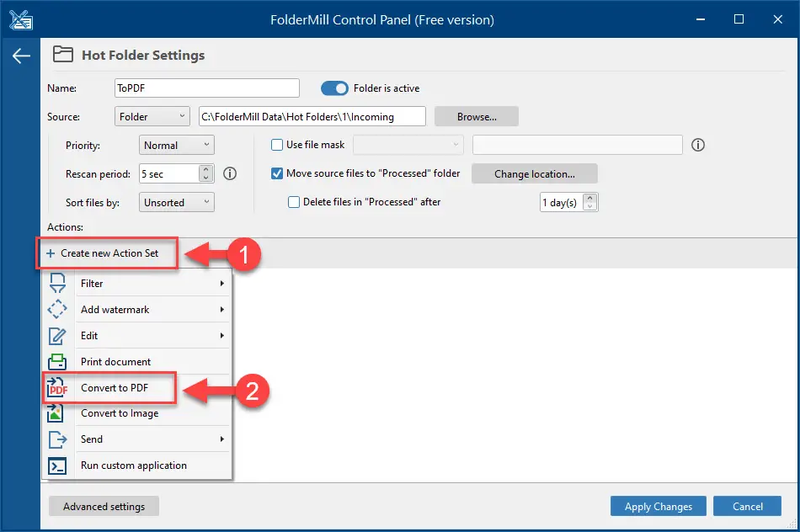Click the Print document printer icon
Screen dimensions: 800x532
point(57,362)
